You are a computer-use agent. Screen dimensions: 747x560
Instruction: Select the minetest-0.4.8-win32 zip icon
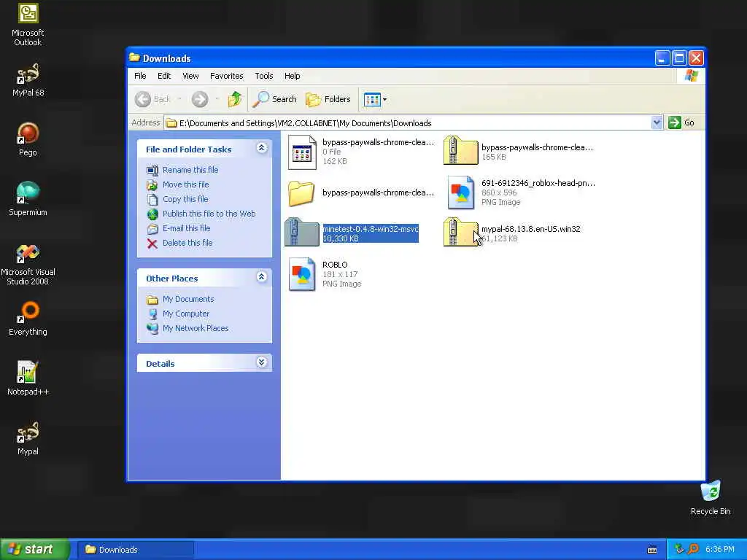[301, 232]
